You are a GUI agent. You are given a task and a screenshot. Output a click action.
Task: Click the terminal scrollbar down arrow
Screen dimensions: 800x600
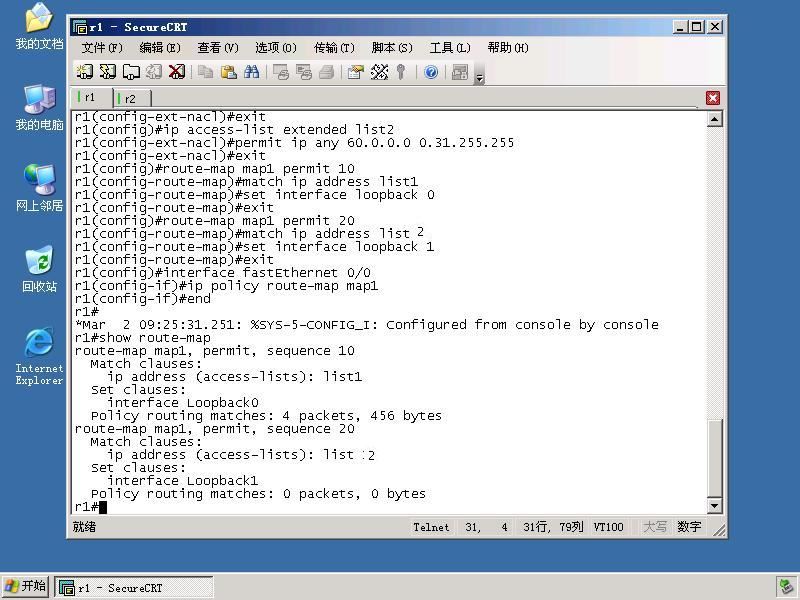click(714, 506)
